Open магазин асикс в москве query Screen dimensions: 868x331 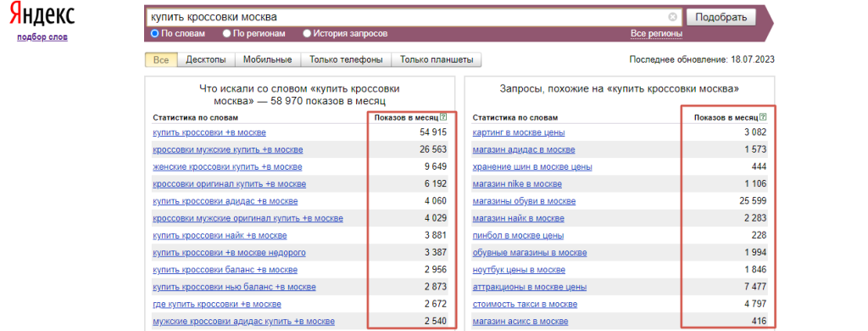520,322
